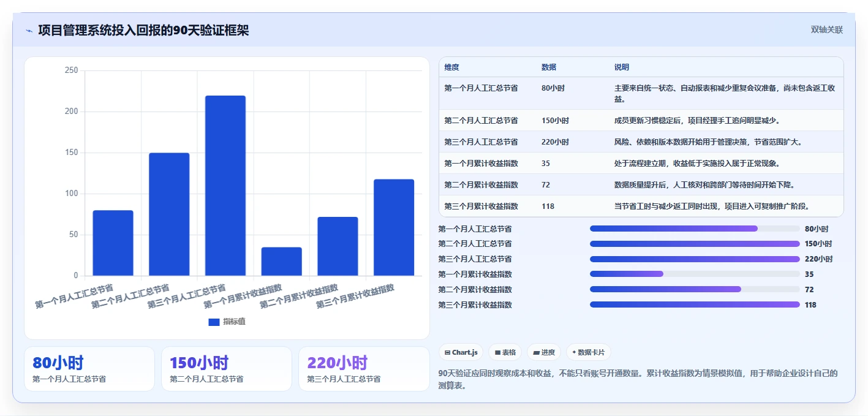Viewport: 868px width, 416px height.
Task: Click the 第一个月人工汇总节省 cell in the table
Action: [481, 88]
